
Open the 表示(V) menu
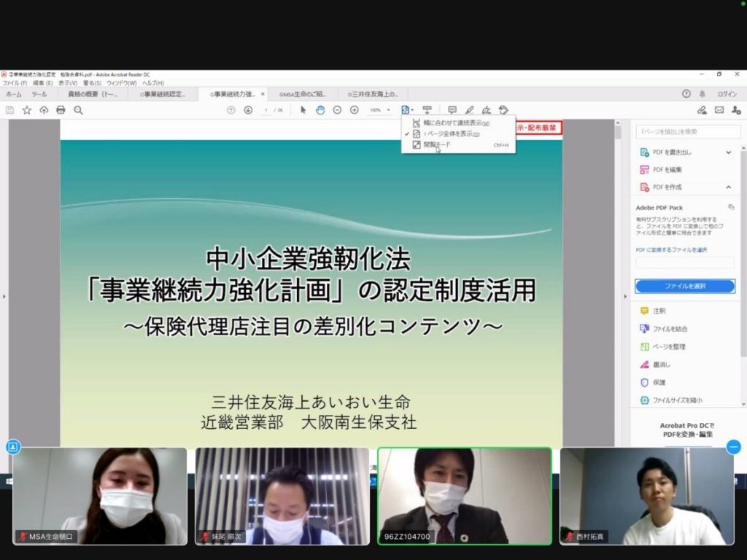68,83
